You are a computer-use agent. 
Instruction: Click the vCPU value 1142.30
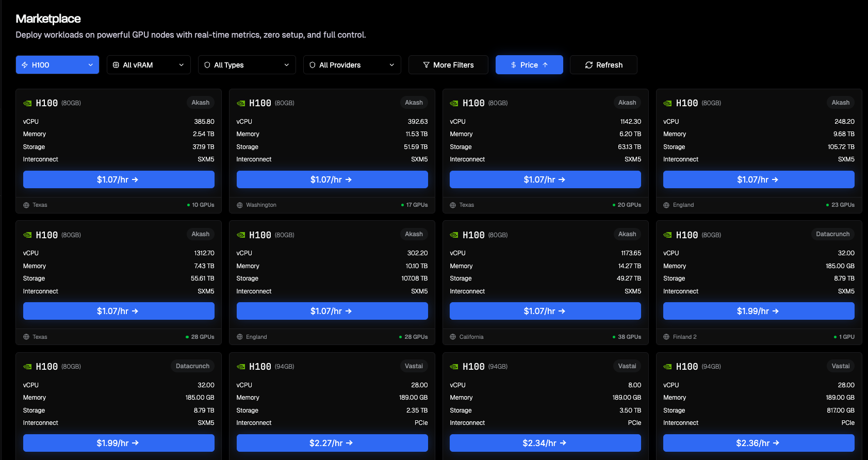click(x=630, y=122)
